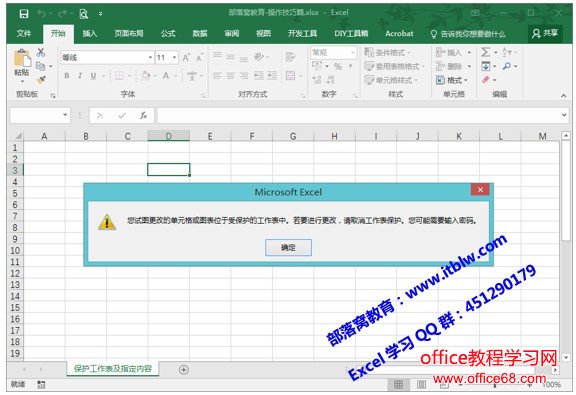The width and height of the screenshot is (576, 395).
Task: Click the Clear eraser icon
Action: click(486, 79)
